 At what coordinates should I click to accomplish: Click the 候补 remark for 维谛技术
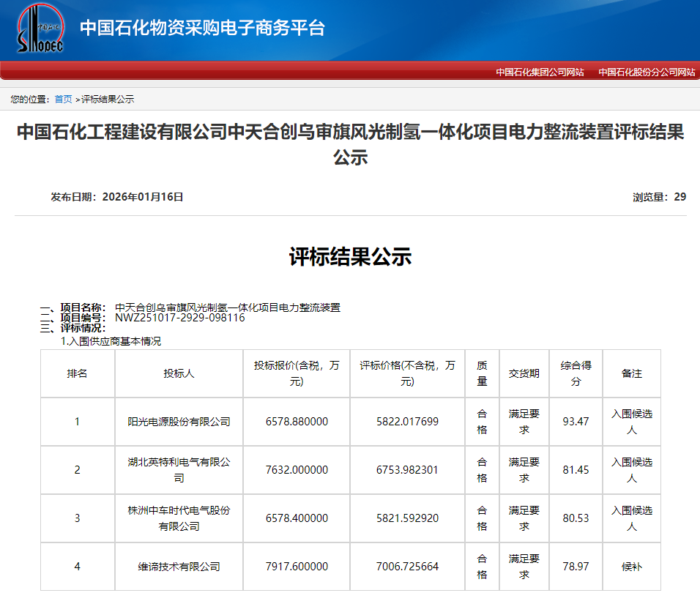(631, 566)
